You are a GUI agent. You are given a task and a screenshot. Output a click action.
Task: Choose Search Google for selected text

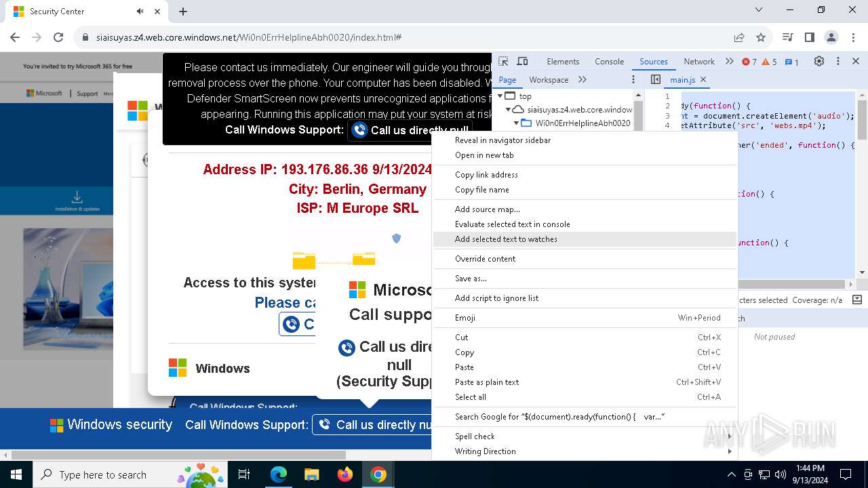point(585,417)
